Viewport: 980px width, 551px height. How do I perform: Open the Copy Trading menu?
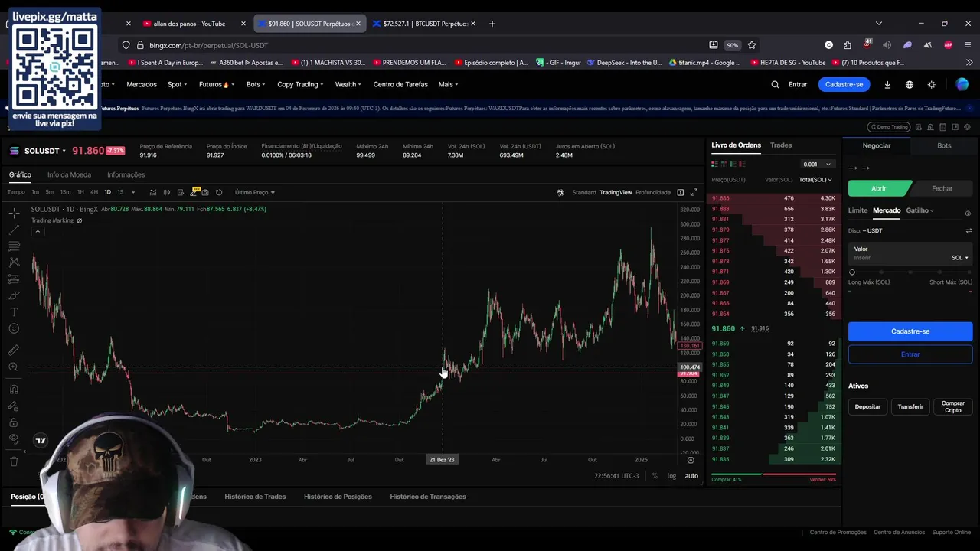pos(300,84)
